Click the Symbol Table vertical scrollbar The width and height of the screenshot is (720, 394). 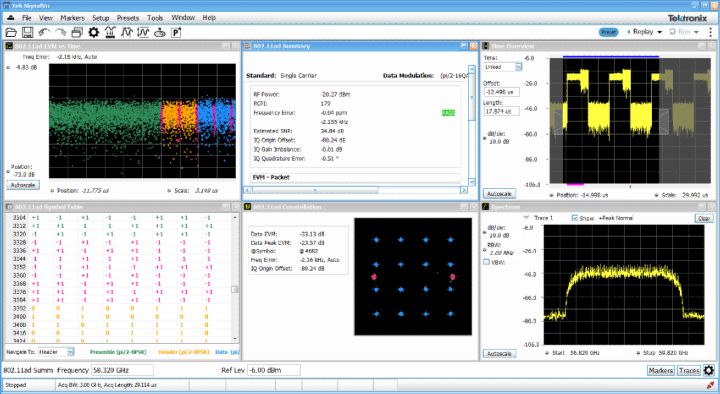click(235, 277)
